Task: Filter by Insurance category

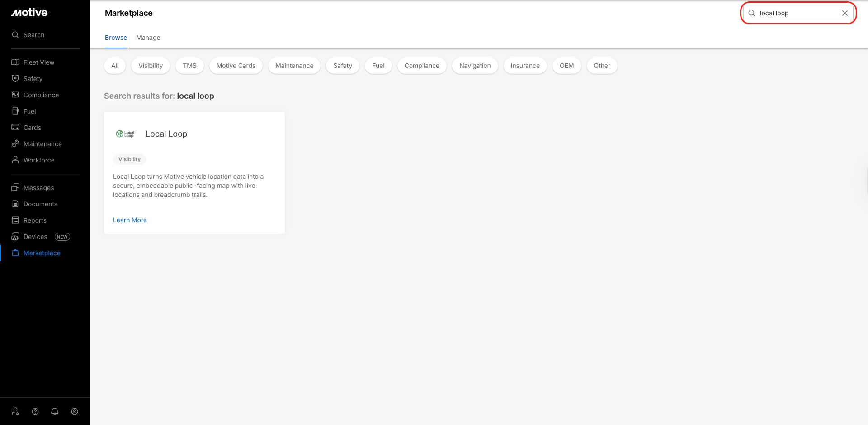Action: 525,66
